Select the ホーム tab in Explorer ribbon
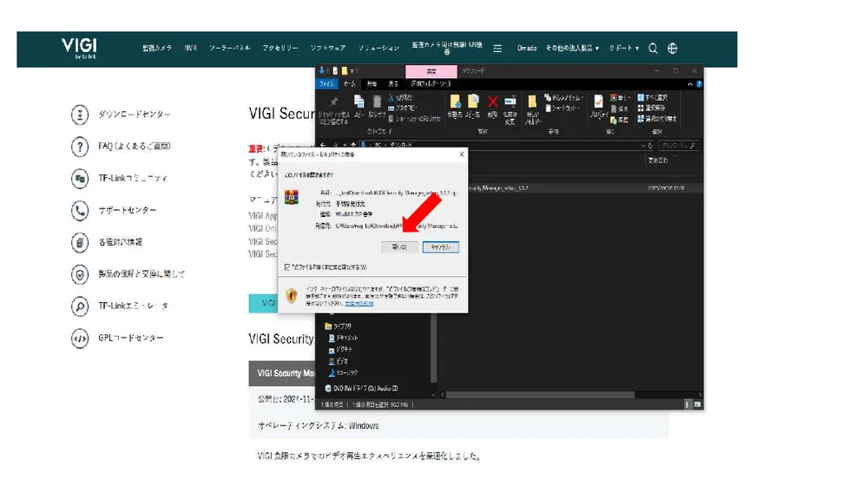 pos(349,84)
